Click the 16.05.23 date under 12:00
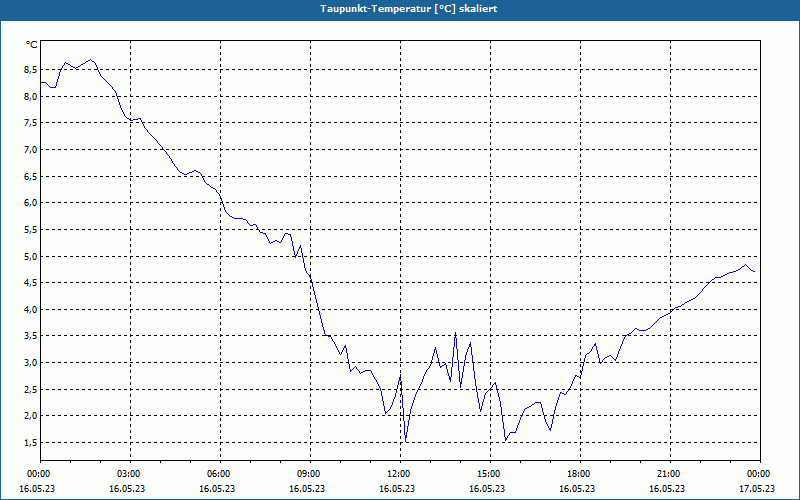The height and width of the screenshot is (500, 800). click(397, 488)
